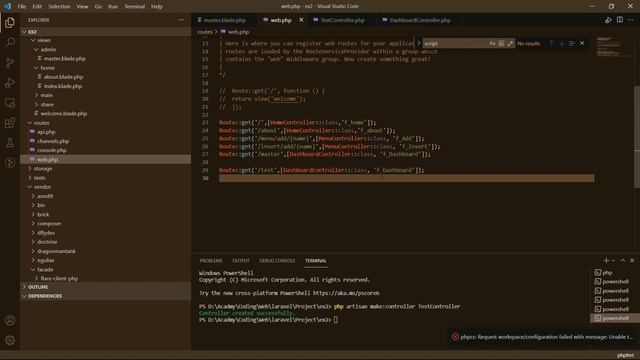
Task: Toggle find in selection
Action: point(572,43)
